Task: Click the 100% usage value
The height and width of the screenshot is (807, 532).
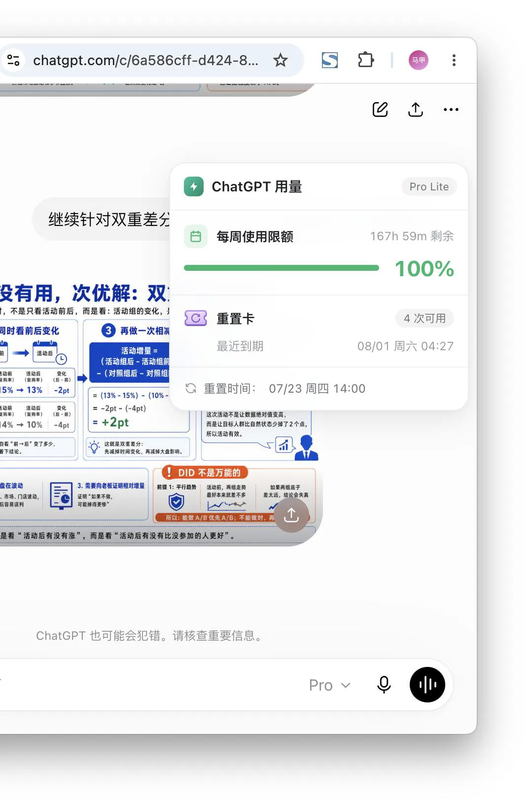Action: (x=424, y=269)
